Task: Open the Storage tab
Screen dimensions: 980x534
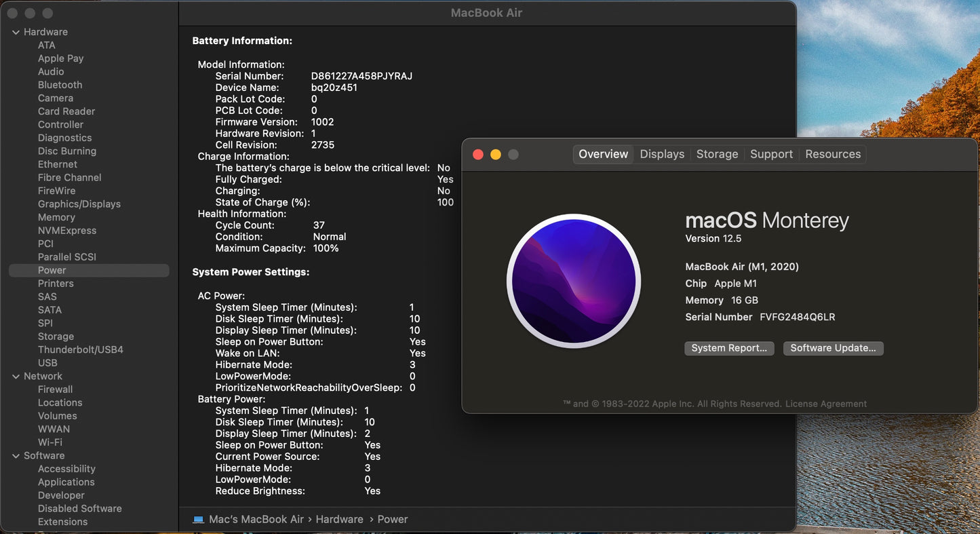Action: [x=717, y=154]
